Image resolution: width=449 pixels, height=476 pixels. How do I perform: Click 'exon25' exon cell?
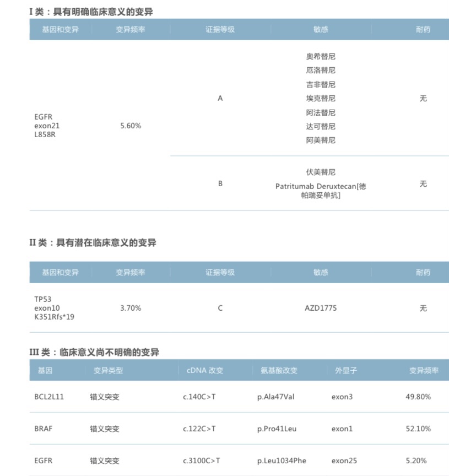point(344,461)
